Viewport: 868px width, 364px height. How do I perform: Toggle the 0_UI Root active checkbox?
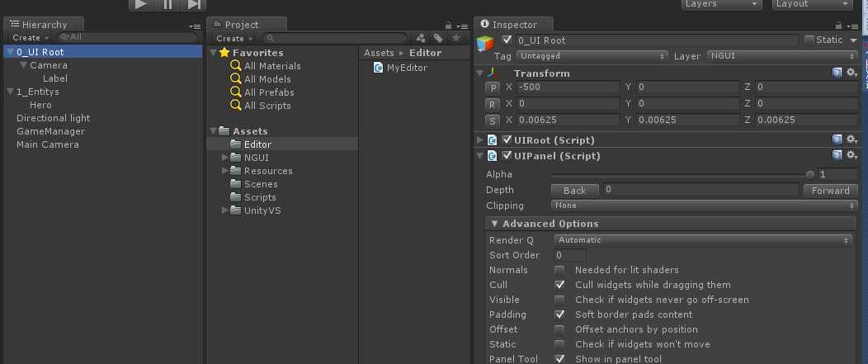[x=507, y=40]
